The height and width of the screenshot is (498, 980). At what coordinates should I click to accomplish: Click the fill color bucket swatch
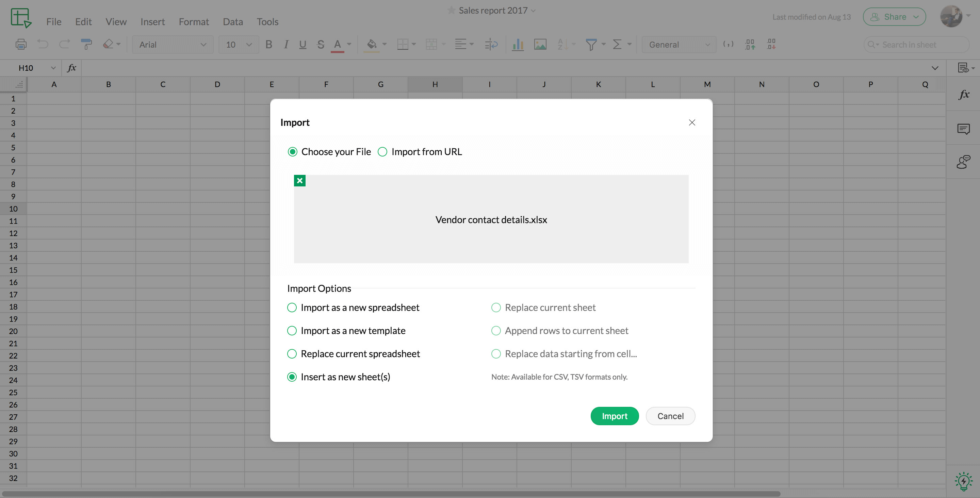(371, 45)
